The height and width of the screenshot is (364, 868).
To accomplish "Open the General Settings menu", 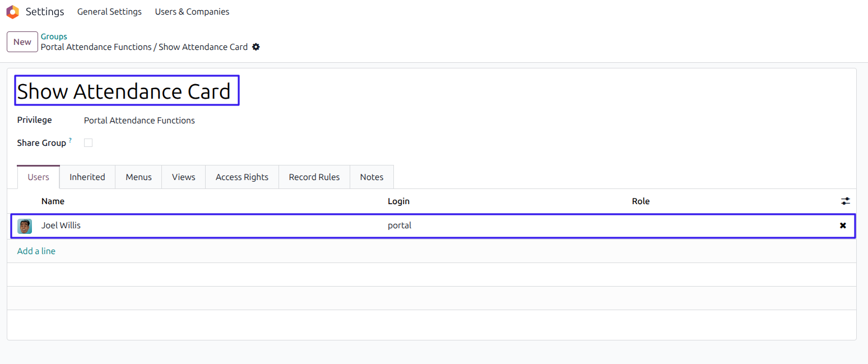I will tap(109, 12).
